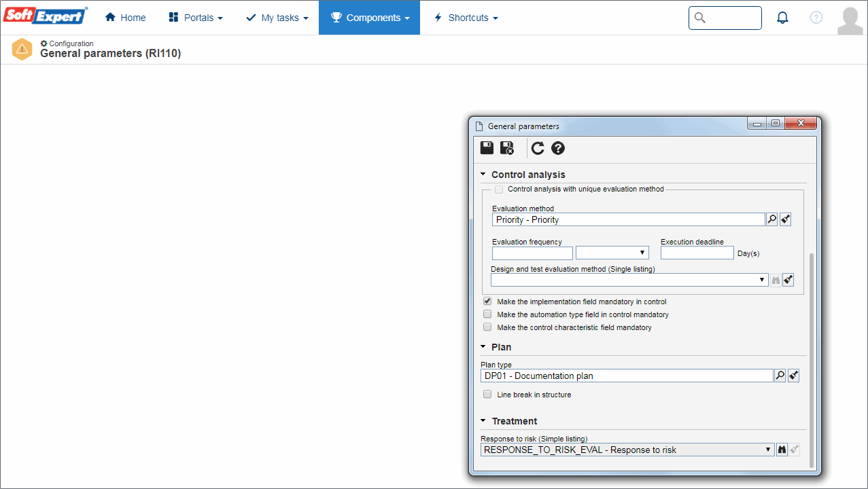Open the Components menu
The image size is (868, 489).
(x=370, y=18)
